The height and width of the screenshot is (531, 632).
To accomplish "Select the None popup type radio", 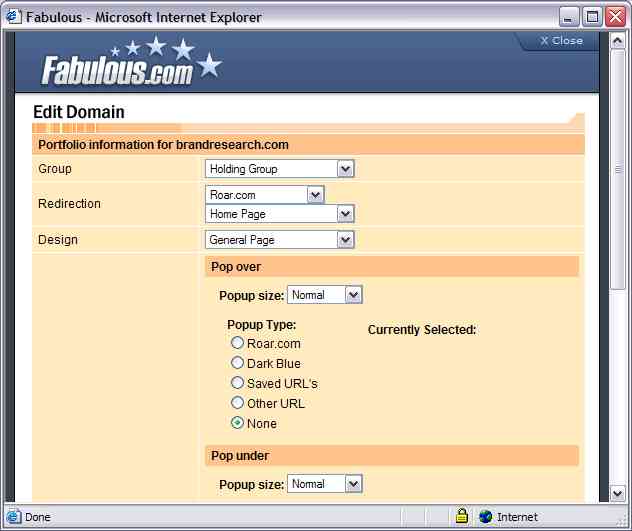I will click(x=237, y=423).
